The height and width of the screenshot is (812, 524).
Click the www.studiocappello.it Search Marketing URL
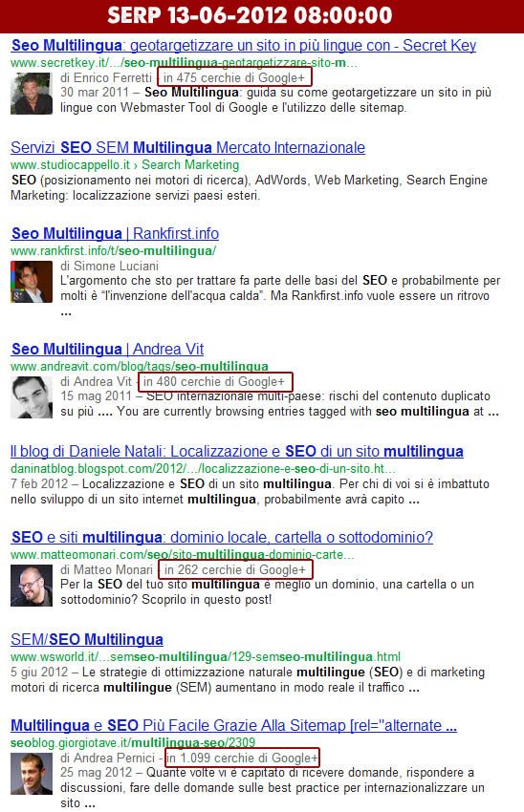tap(125, 164)
